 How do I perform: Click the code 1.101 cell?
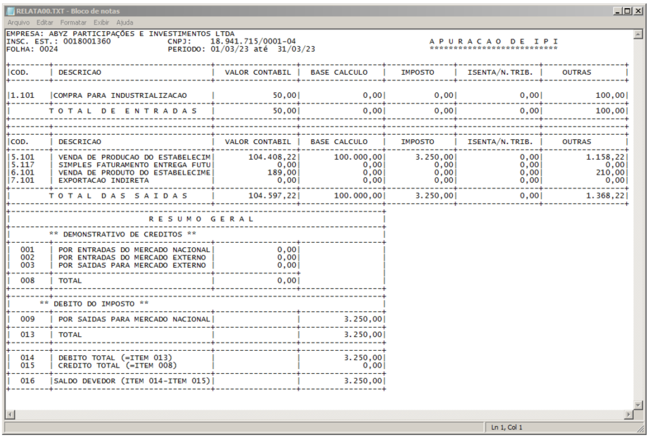22,95
